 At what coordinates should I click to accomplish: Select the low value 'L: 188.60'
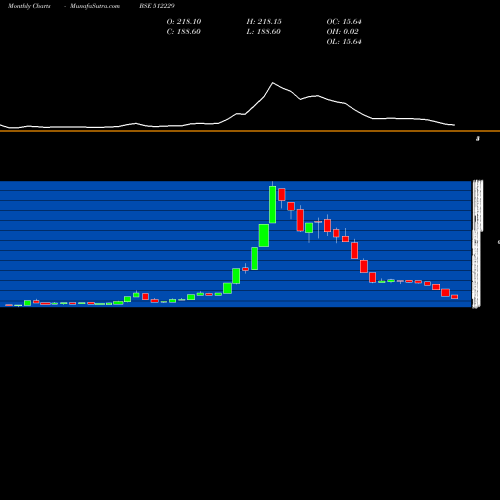pyautogui.click(x=264, y=32)
